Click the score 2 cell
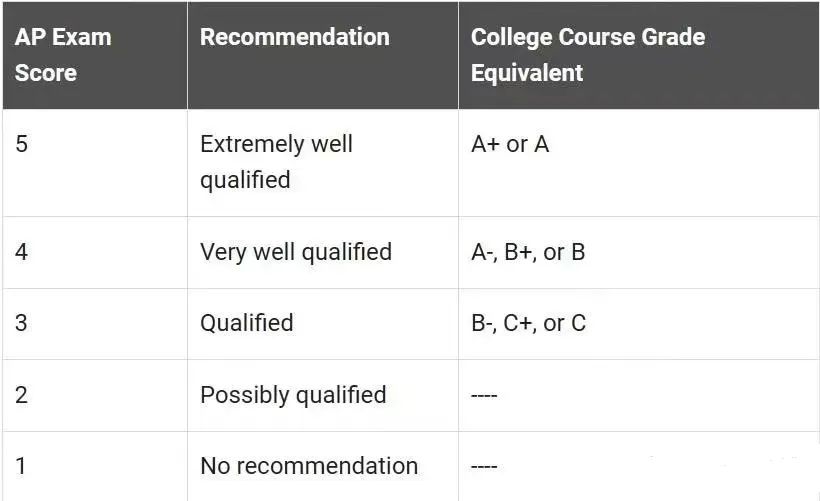This screenshot has width=820, height=501. (x=95, y=395)
